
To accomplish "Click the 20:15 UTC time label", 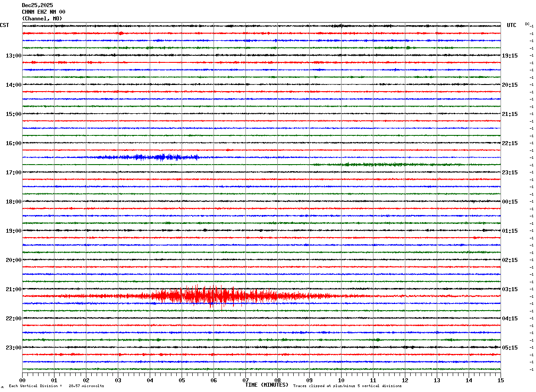I will click(509, 85).
